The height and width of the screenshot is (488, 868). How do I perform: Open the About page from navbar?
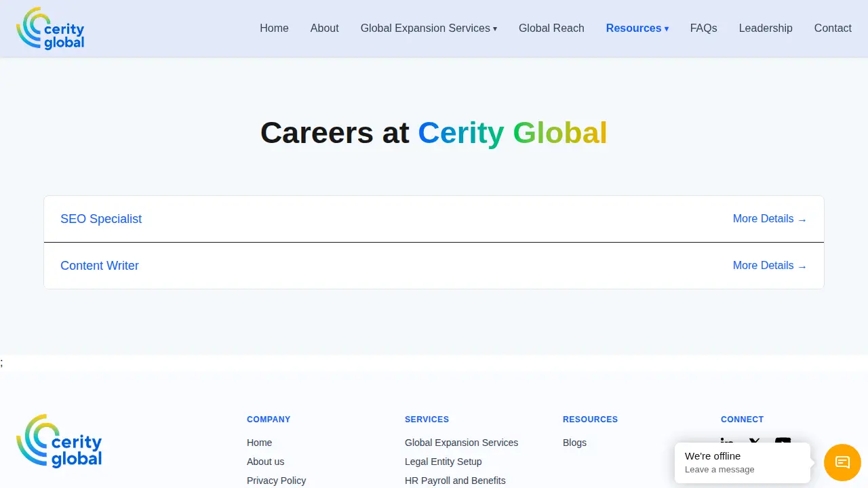(324, 28)
